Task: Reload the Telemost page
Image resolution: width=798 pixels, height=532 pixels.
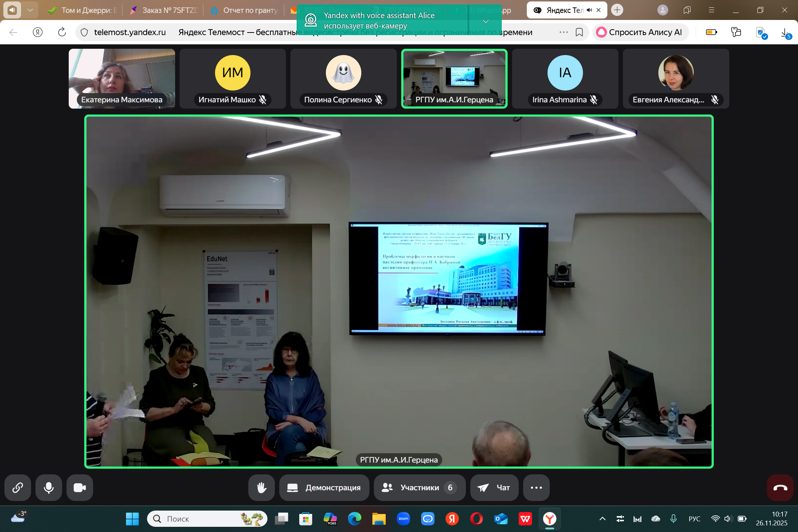Action: (62, 33)
